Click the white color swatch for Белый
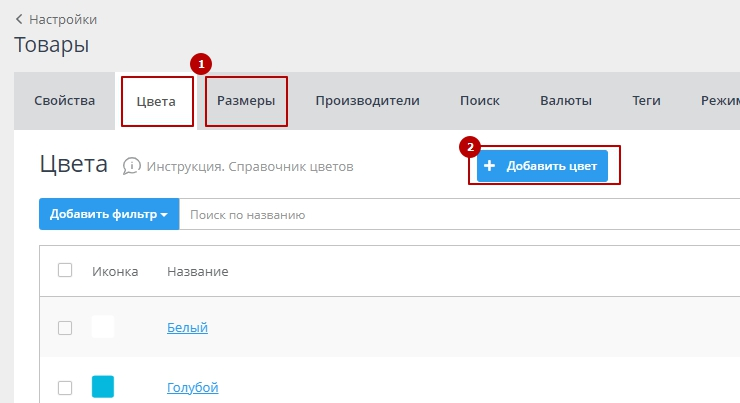Viewport: 740px width, 403px height. (x=103, y=327)
